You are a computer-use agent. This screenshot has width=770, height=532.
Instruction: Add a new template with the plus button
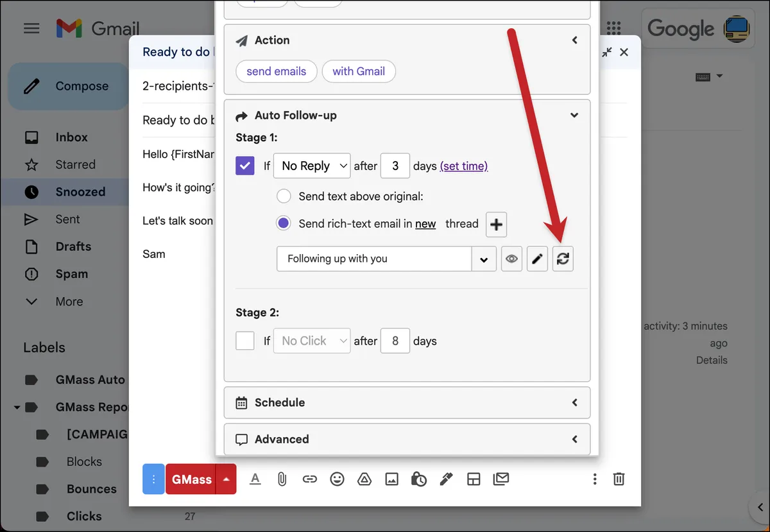(x=496, y=225)
